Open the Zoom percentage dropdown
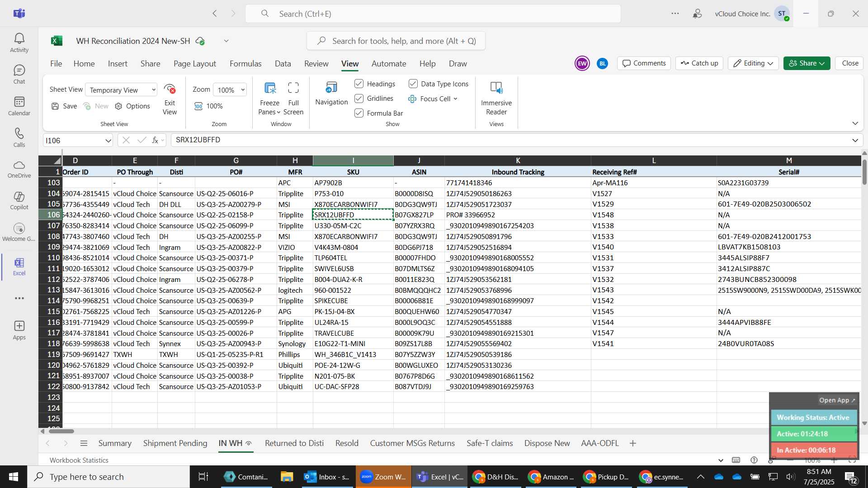 tap(230, 90)
